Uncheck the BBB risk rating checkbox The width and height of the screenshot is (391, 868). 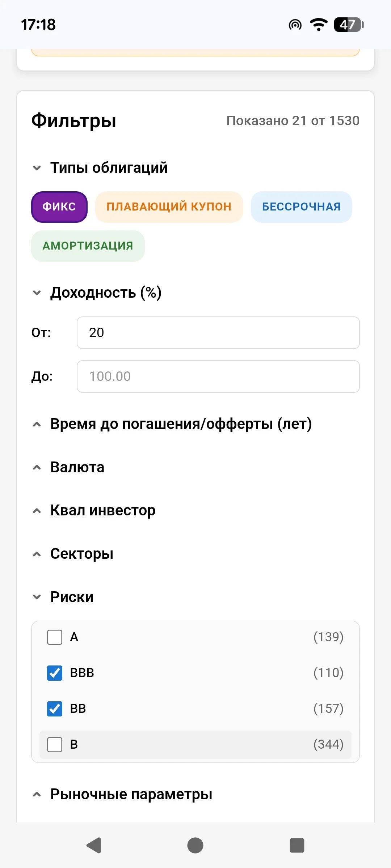tap(55, 673)
